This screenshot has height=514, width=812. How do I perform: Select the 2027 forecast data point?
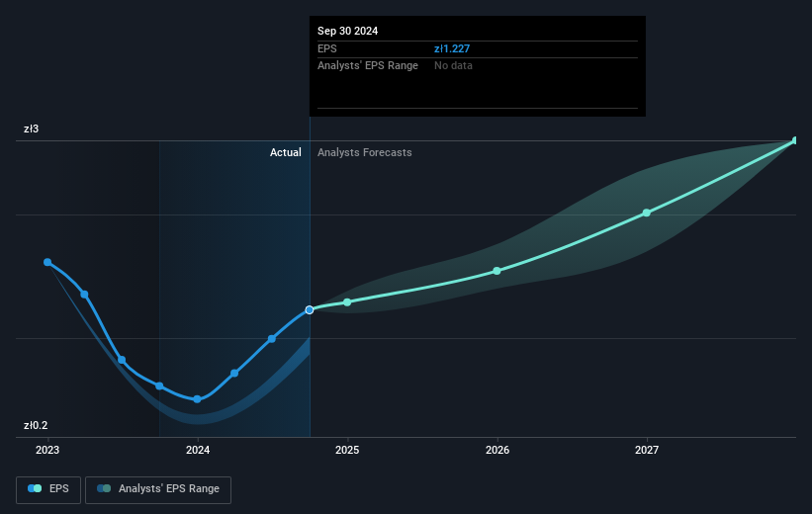(646, 213)
